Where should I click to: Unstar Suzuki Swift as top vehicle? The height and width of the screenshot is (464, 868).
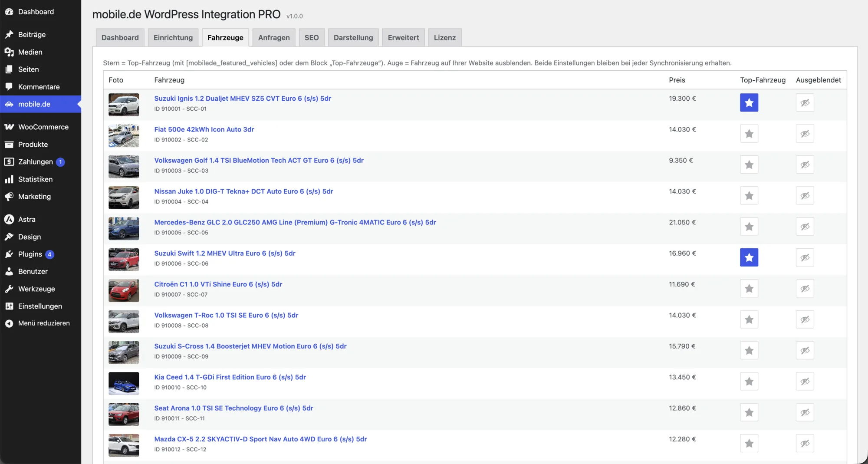pos(749,258)
